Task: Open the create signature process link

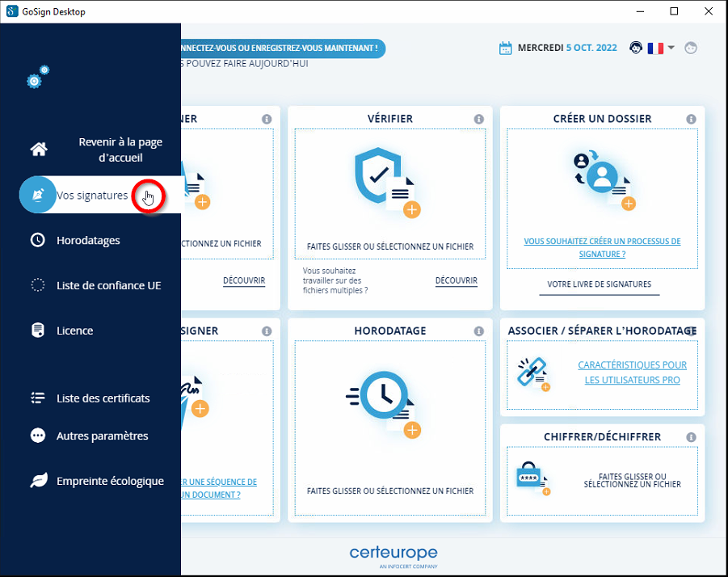Action: pos(602,247)
